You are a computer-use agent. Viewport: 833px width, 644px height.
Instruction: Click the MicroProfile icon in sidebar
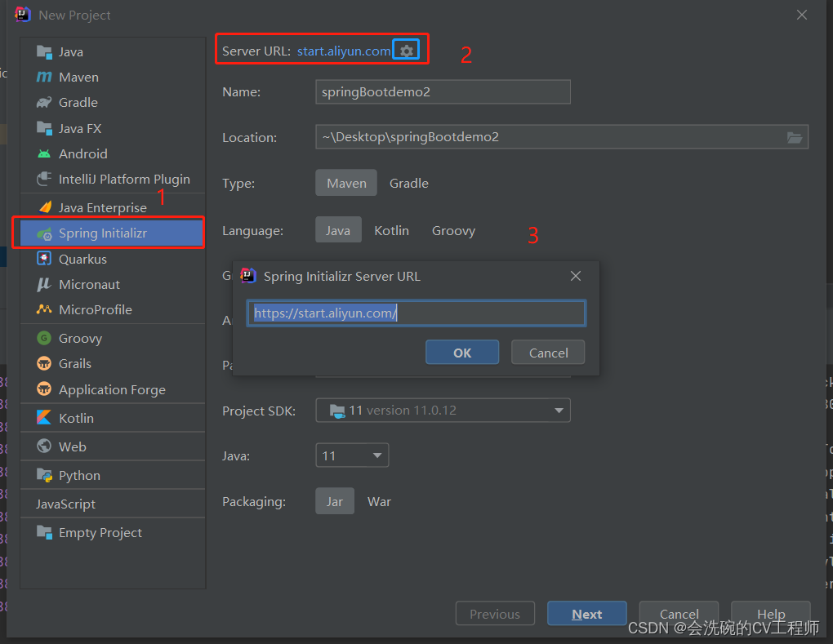(x=44, y=309)
